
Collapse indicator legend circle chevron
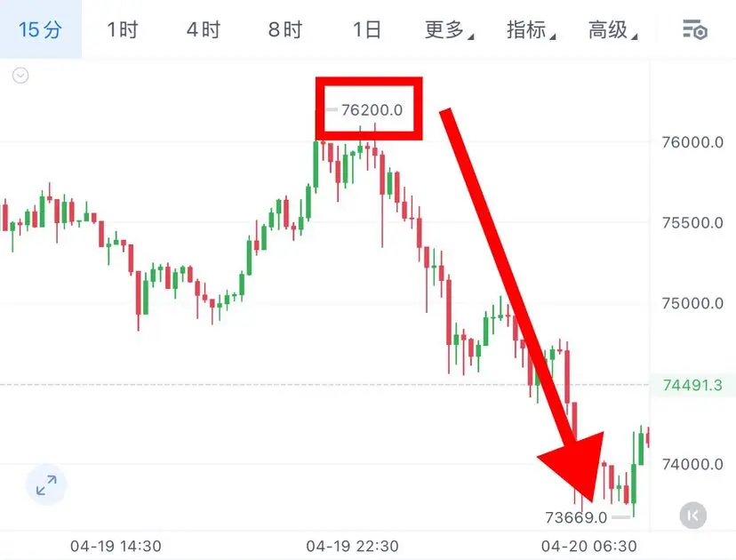tap(20, 76)
